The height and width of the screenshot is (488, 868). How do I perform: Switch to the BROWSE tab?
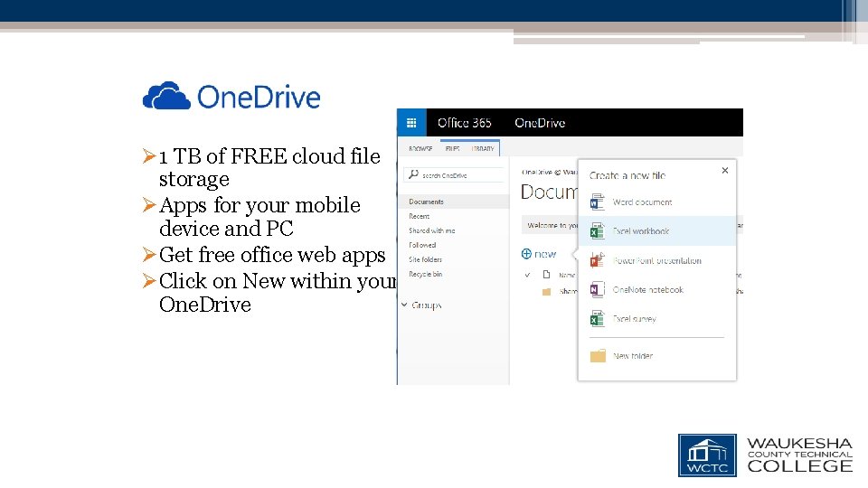point(420,148)
